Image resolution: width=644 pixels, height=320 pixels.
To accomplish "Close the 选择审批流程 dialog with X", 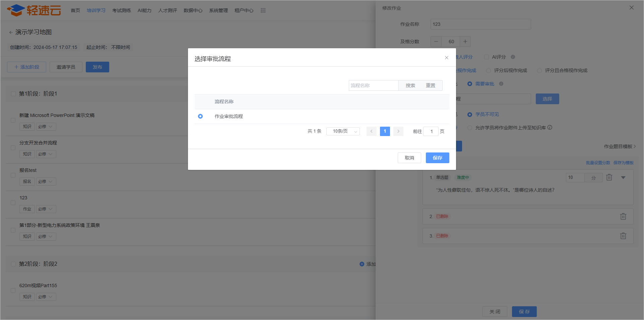I will (x=446, y=58).
